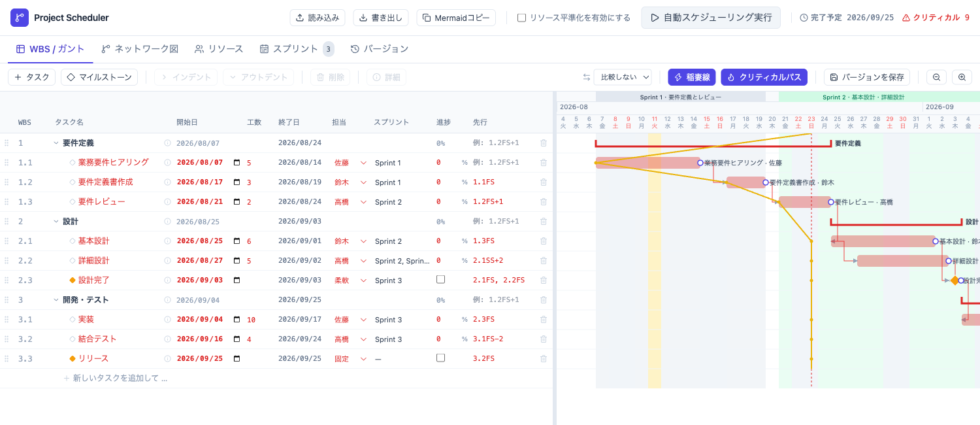
Task: Edit predecessor field 1.2FS+1 of 要件レビュー
Action: pos(487,201)
